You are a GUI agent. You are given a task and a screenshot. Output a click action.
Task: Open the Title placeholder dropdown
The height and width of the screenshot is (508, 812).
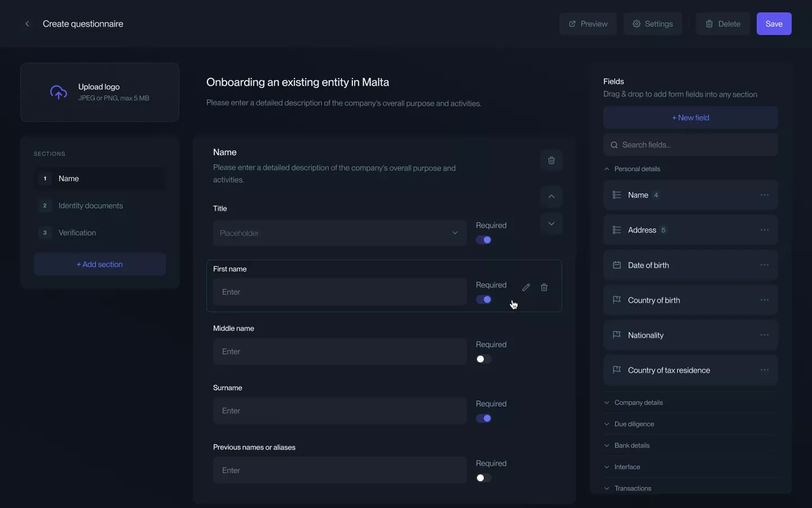(x=339, y=233)
